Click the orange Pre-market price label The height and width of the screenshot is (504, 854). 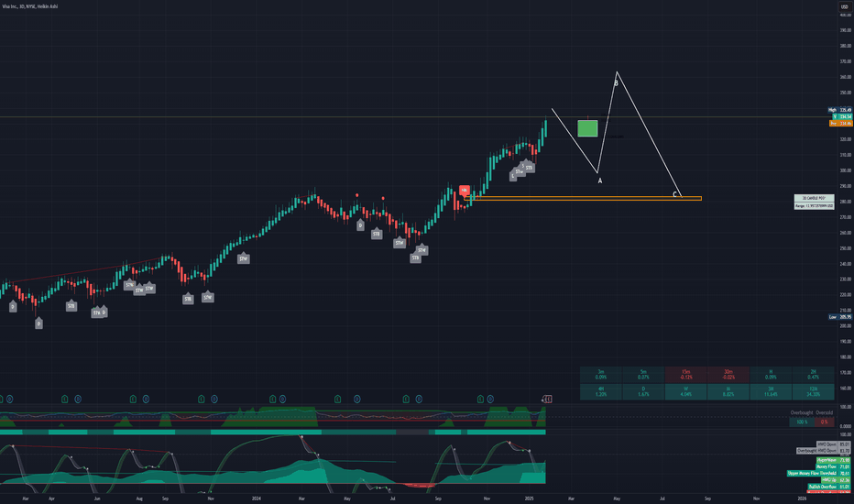point(840,124)
